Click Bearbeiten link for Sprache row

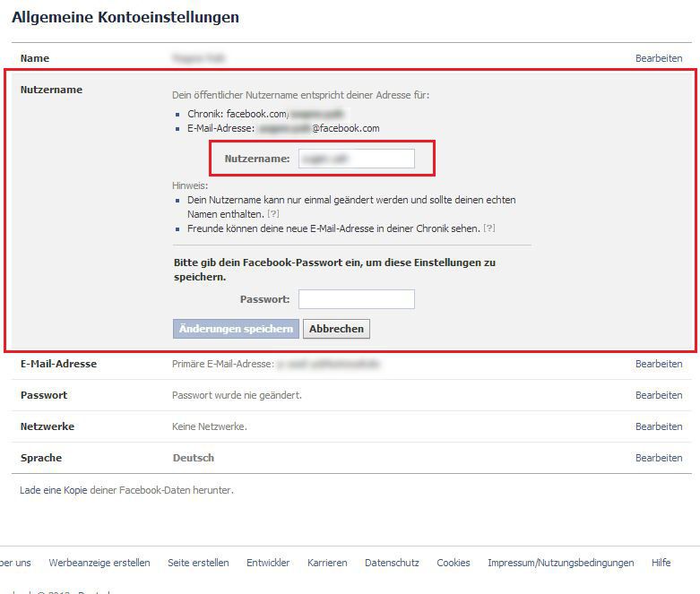pos(659,458)
